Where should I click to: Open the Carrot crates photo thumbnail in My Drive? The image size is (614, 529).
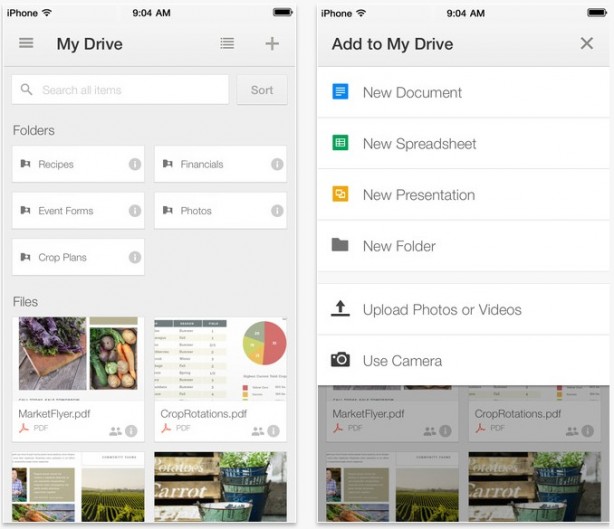[220, 487]
